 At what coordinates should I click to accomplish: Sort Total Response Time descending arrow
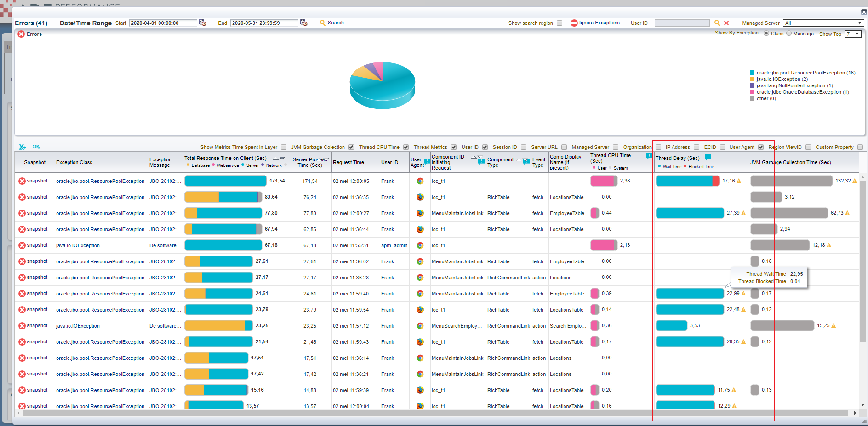click(x=282, y=159)
